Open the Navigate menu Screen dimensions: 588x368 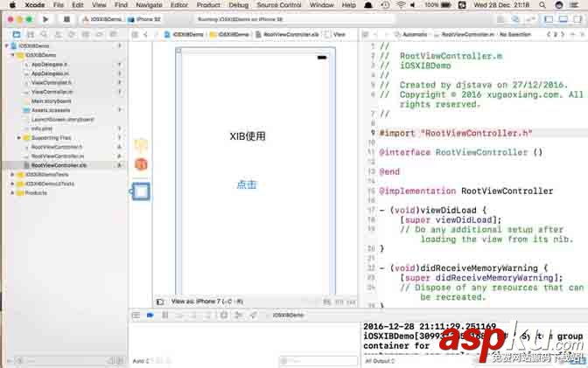coord(149,5)
